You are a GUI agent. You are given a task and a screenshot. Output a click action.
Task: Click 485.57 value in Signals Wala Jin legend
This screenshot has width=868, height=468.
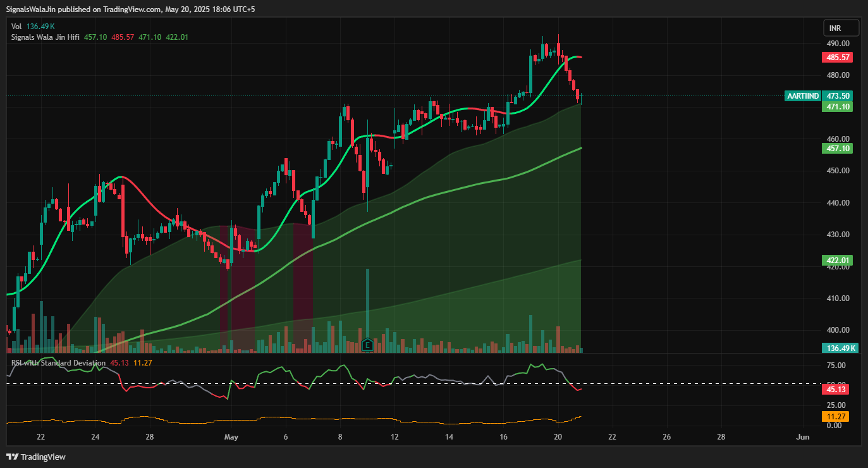point(123,37)
